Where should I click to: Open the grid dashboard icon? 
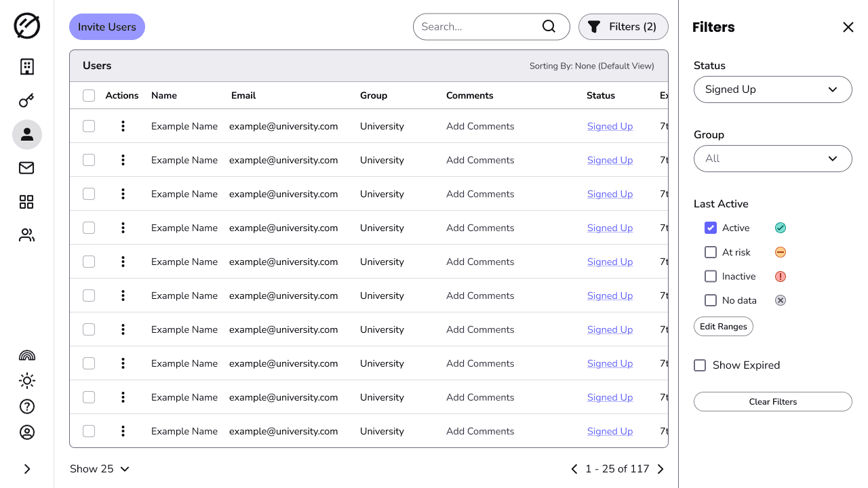point(27,202)
